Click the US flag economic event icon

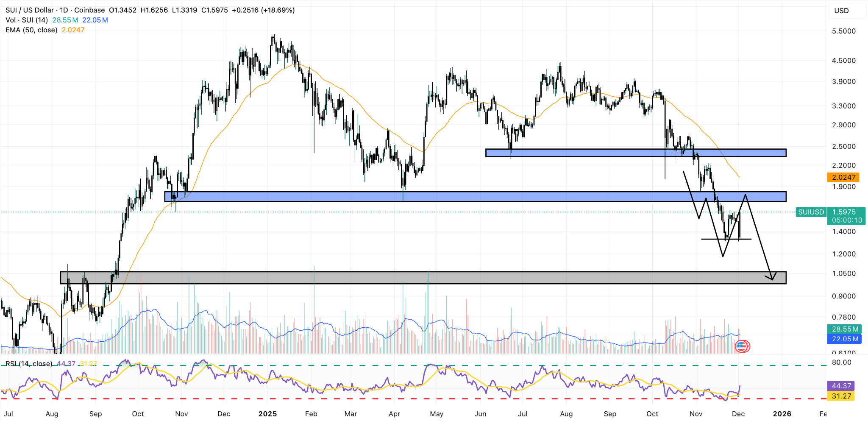pos(742,346)
